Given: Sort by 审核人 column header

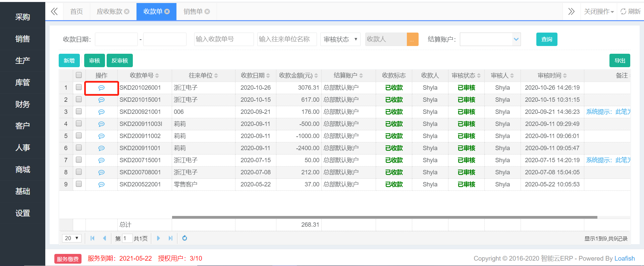Looking at the screenshot, I should click(x=502, y=76).
